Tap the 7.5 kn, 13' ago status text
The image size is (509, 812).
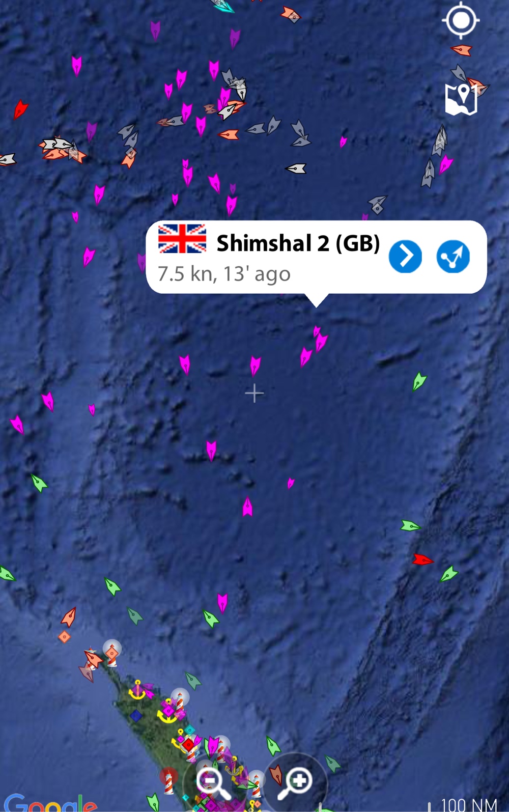(224, 274)
